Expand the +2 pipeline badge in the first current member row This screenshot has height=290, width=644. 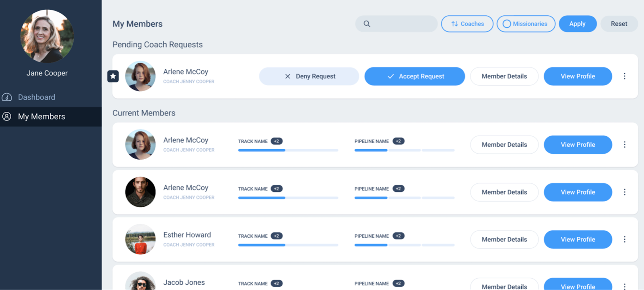(x=398, y=141)
